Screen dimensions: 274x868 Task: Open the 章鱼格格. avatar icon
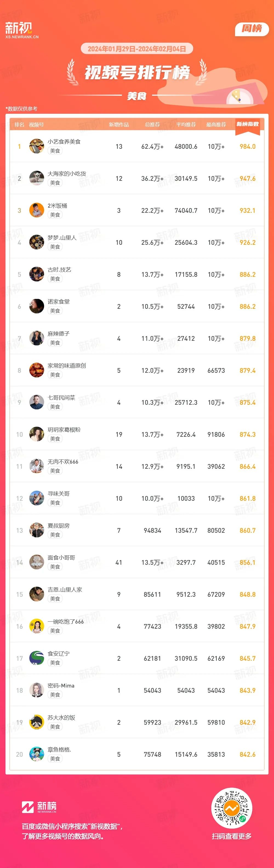click(x=36, y=754)
